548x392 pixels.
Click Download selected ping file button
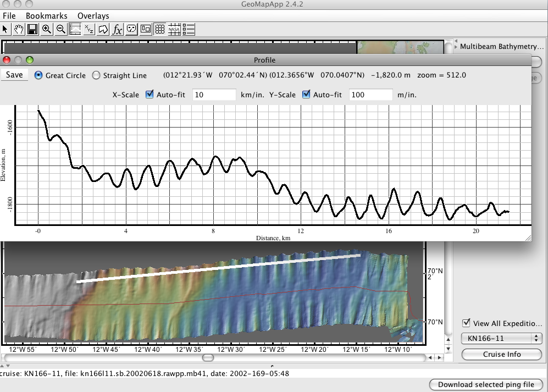pyautogui.click(x=485, y=384)
